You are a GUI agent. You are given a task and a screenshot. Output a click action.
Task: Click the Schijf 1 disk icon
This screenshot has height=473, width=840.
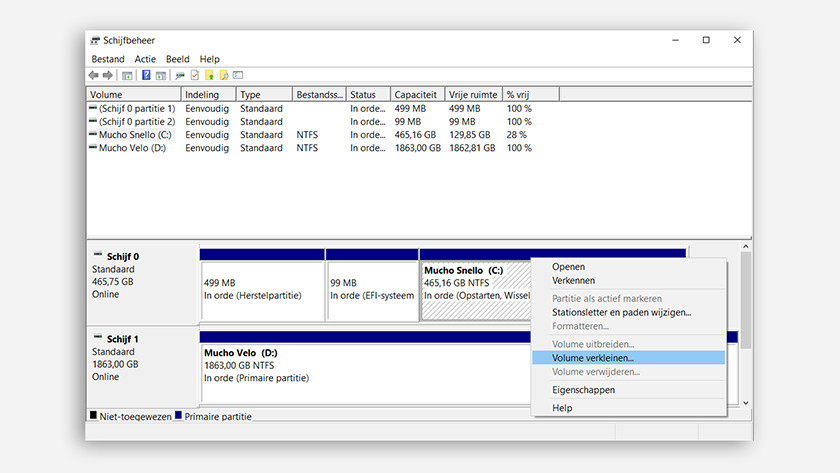click(98, 337)
